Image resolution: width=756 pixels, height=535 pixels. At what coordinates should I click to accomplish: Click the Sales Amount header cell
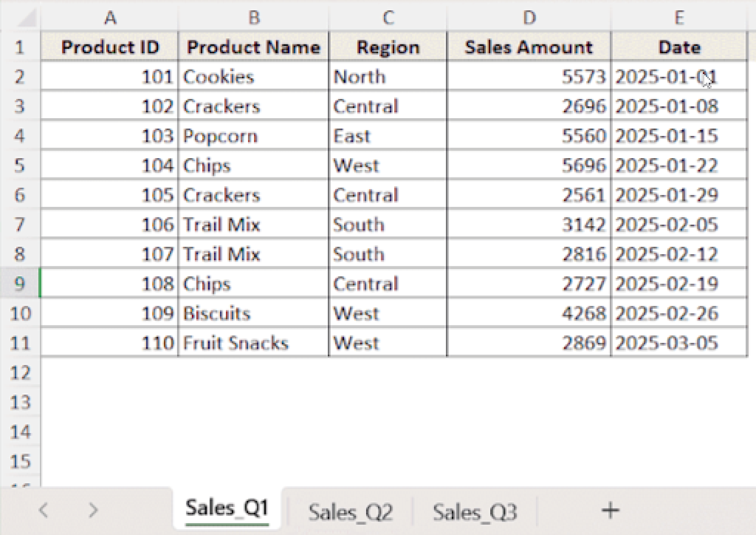coord(529,47)
